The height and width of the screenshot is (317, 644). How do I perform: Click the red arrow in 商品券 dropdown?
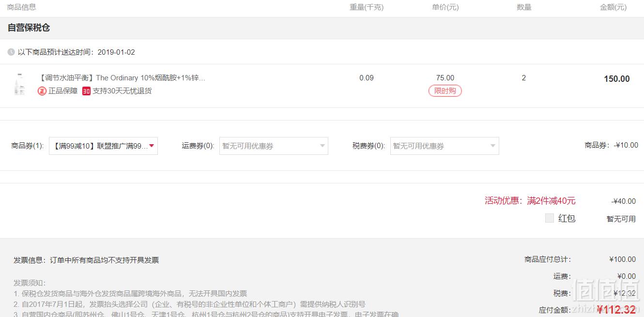tap(152, 146)
